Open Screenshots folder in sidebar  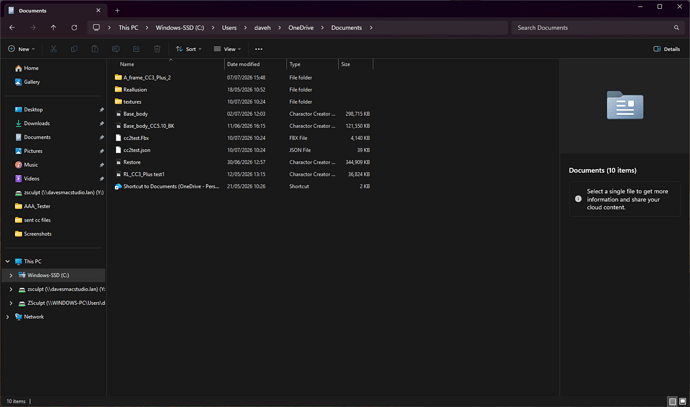33,234
